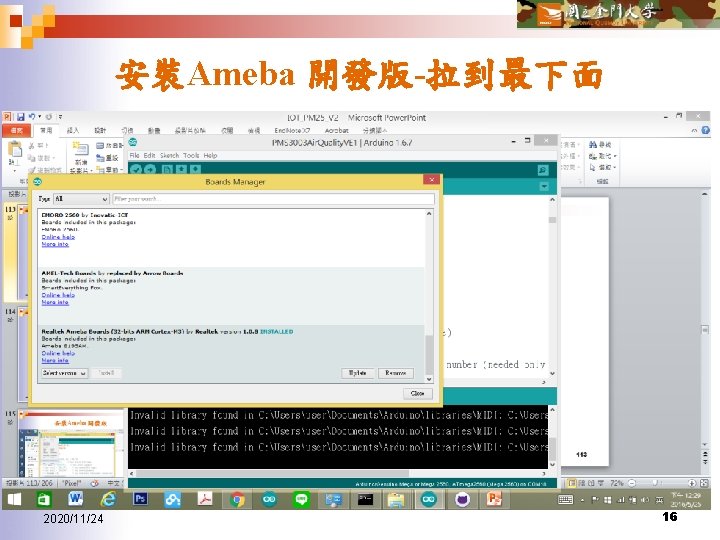Open the Arduino Tools menu
This screenshot has height=540, width=720.
191,156
